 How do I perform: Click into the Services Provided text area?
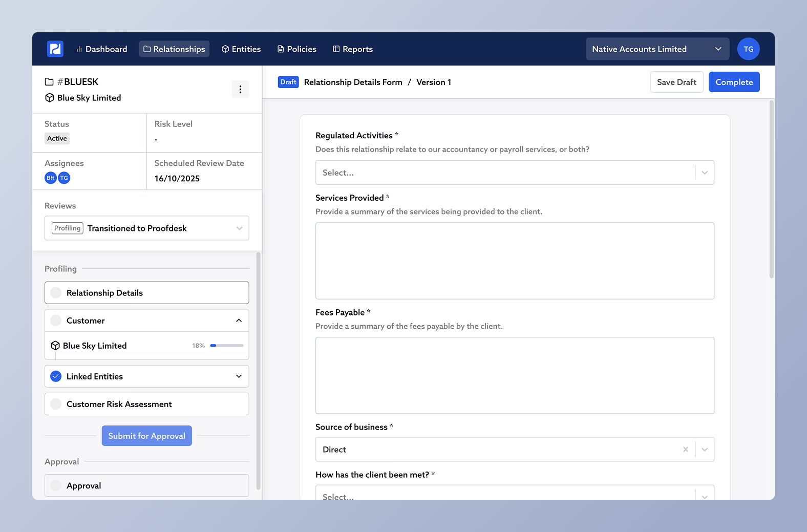point(514,261)
